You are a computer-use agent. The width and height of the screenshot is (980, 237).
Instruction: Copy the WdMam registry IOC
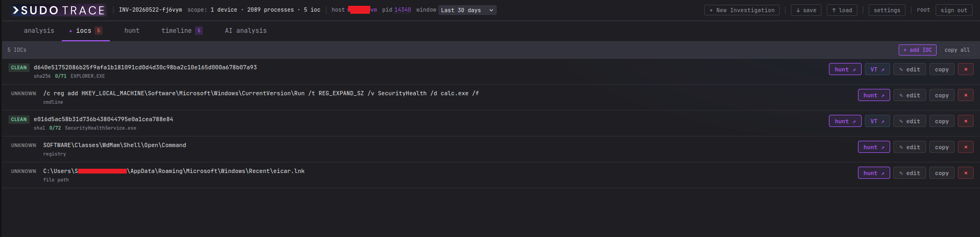[942, 147]
